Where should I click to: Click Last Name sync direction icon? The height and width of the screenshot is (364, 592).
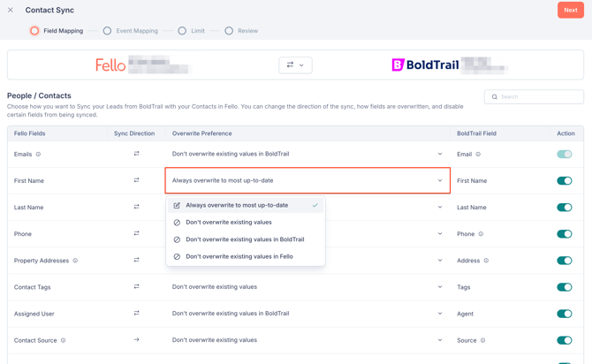(x=136, y=207)
